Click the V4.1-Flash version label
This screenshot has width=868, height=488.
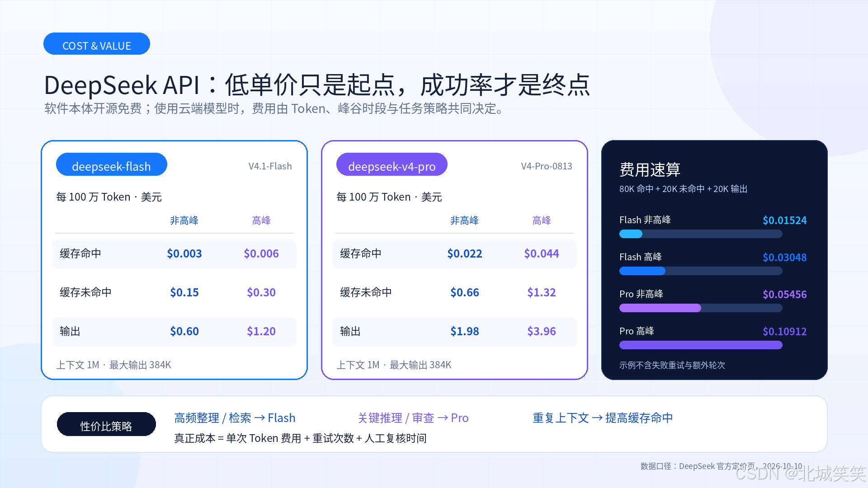(270, 166)
